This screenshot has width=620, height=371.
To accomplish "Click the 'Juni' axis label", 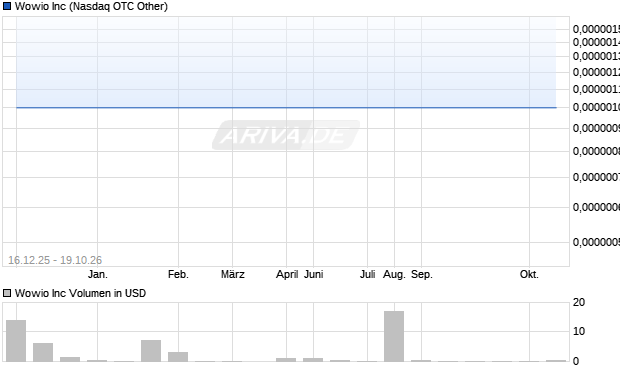I will (314, 274).
